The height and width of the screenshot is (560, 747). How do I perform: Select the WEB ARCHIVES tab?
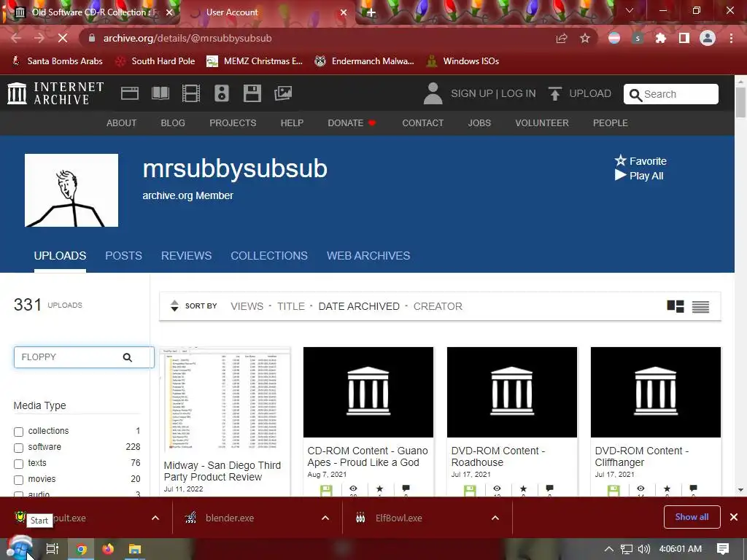click(x=368, y=256)
